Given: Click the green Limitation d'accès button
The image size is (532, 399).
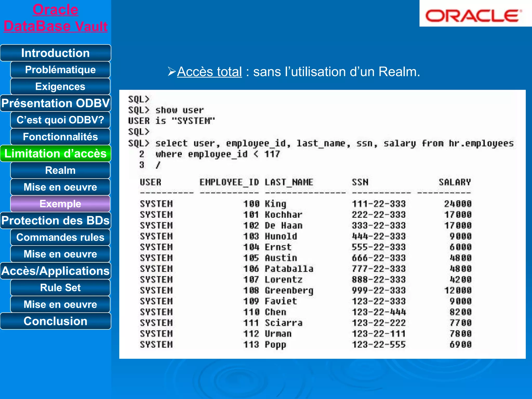Looking at the screenshot, I should coord(56,154).
